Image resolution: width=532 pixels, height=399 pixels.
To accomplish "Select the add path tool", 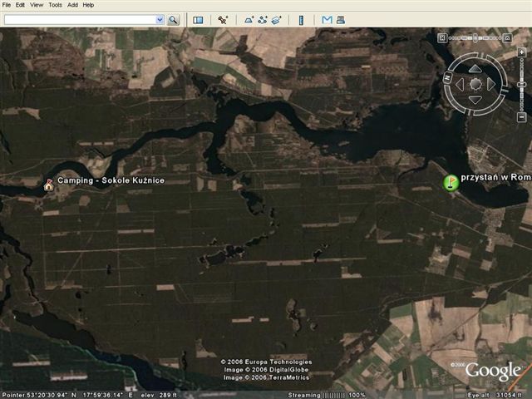I will [x=263, y=19].
